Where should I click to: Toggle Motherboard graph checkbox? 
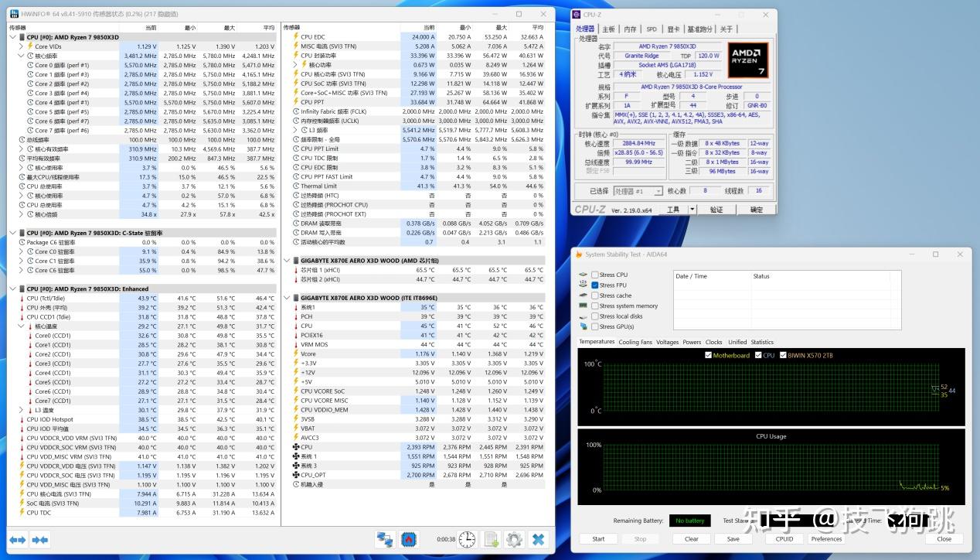coord(709,356)
